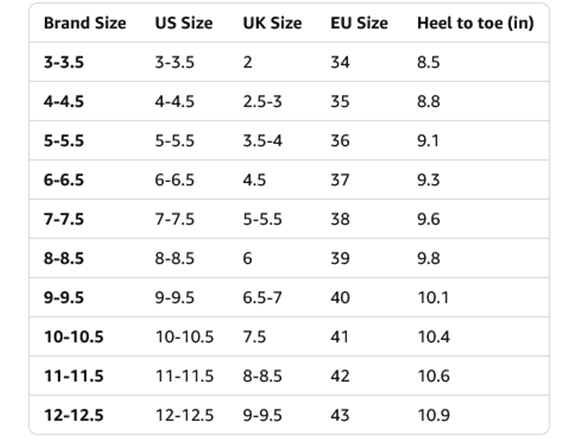
Task: Select the UK Size column header
Action: point(272,23)
